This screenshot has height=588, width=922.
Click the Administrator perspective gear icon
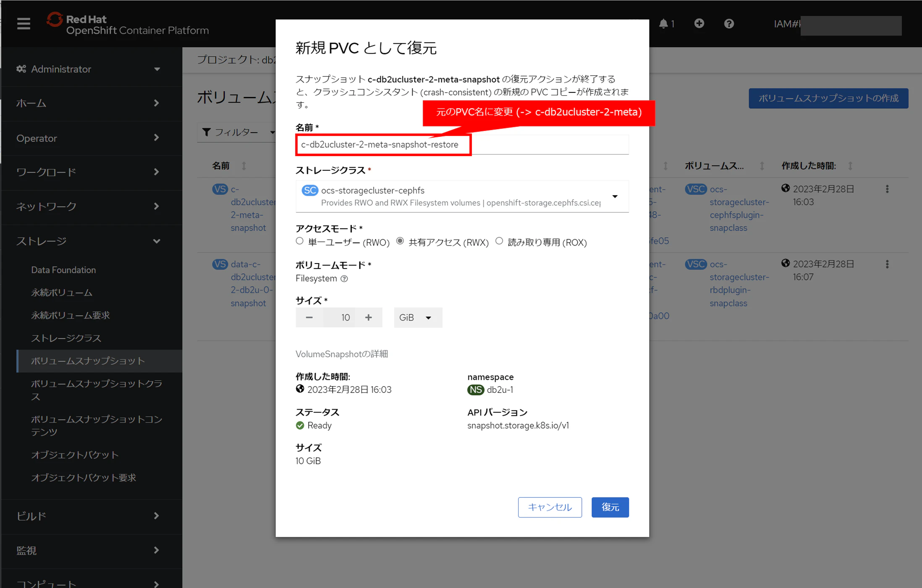(21, 69)
